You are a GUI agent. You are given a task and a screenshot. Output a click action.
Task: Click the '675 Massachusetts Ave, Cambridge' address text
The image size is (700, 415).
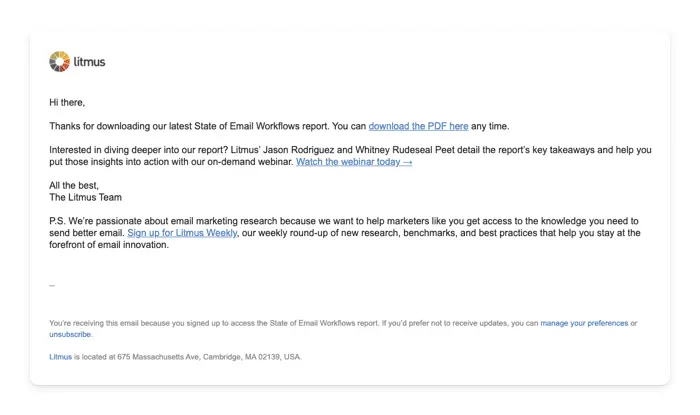point(179,357)
